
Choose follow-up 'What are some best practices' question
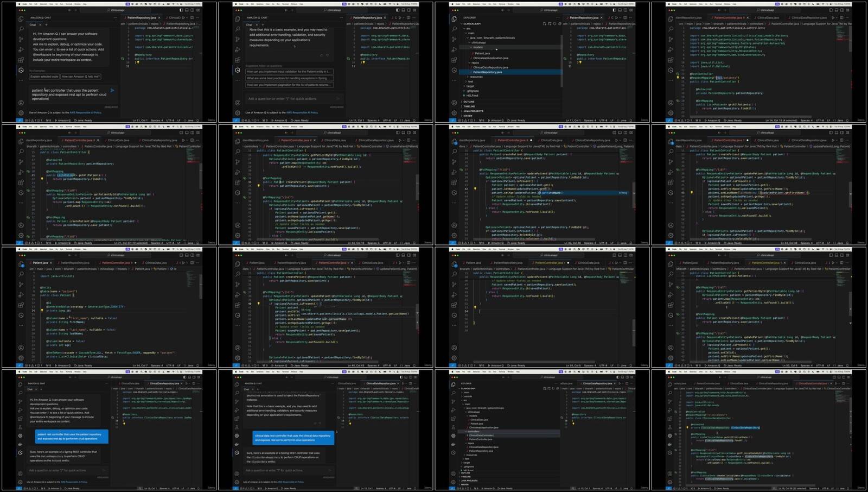click(x=290, y=78)
